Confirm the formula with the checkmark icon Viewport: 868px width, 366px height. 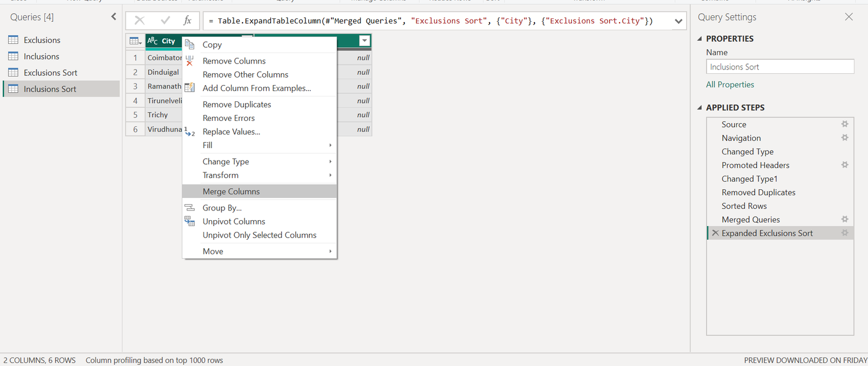[165, 21]
